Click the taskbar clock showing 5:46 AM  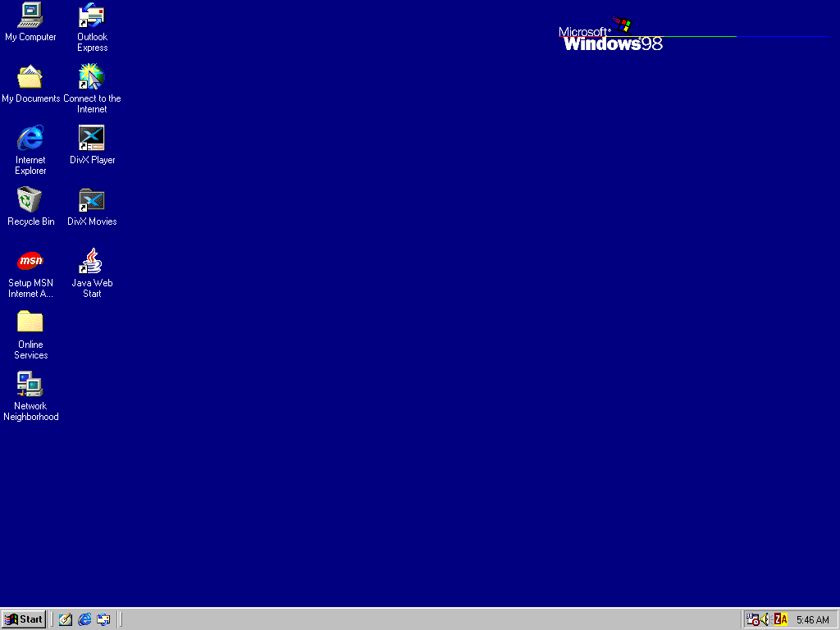812,619
